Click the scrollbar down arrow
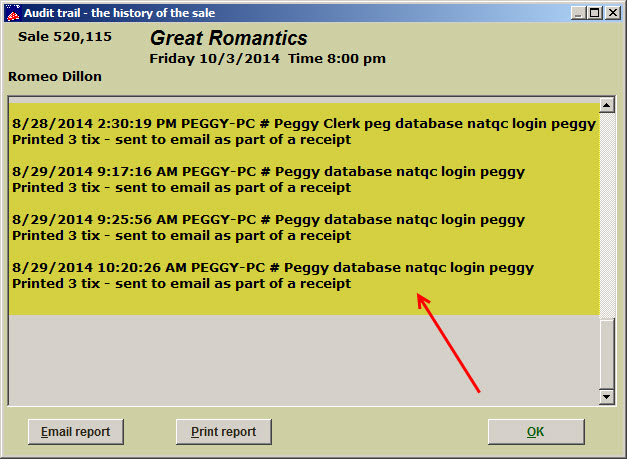 [607, 397]
